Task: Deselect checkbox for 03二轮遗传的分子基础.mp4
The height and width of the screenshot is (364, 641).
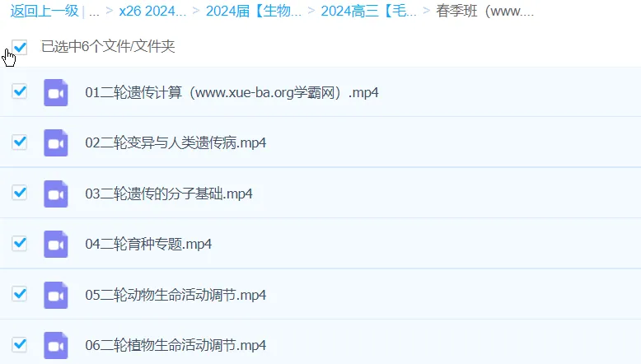Action: (20, 193)
